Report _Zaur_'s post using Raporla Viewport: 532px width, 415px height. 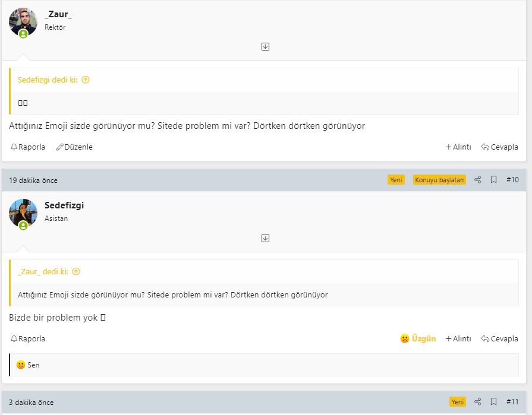tap(28, 147)
